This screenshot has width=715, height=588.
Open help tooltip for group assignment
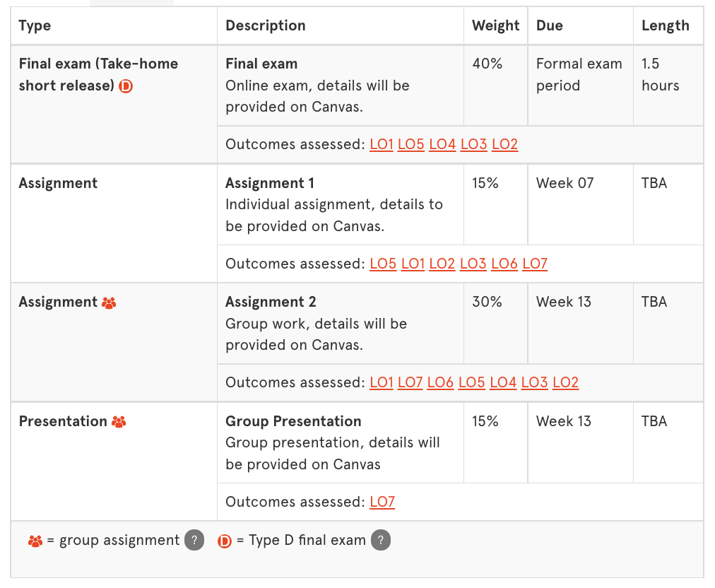click(194, 541)
